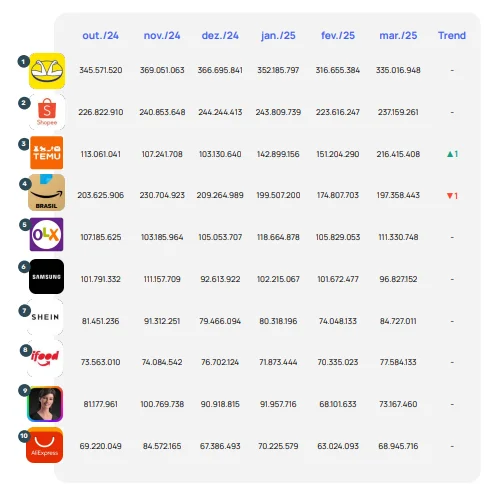Click the out./24 column header
The image size is (489, 495).
click(100, 36)
